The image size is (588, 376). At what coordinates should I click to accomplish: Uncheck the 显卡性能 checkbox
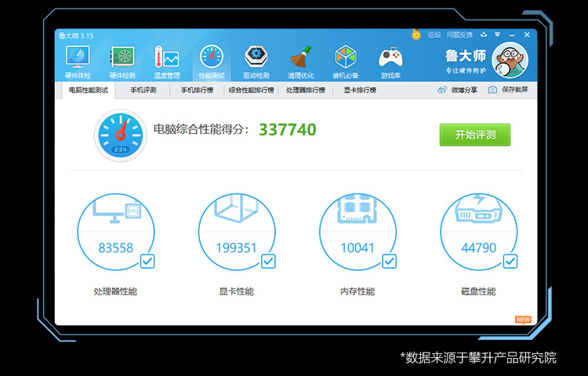point(268,261)
